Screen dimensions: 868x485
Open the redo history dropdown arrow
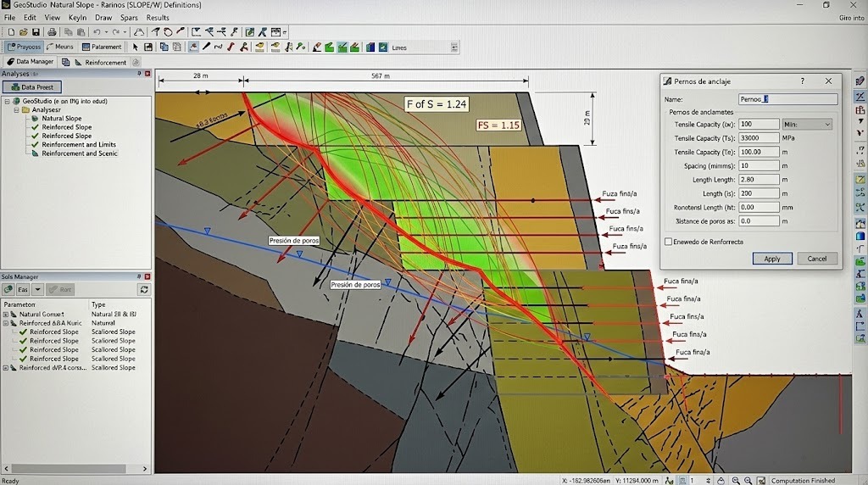125,32
